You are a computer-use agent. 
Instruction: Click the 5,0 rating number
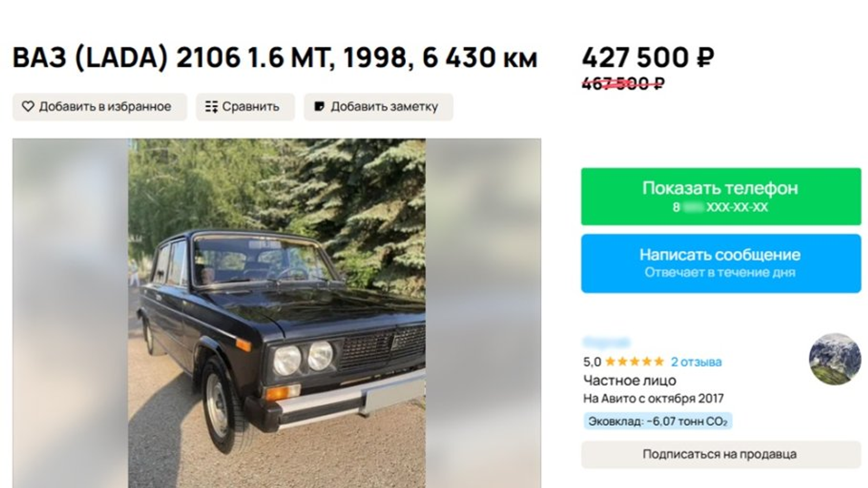coord(592,362)
